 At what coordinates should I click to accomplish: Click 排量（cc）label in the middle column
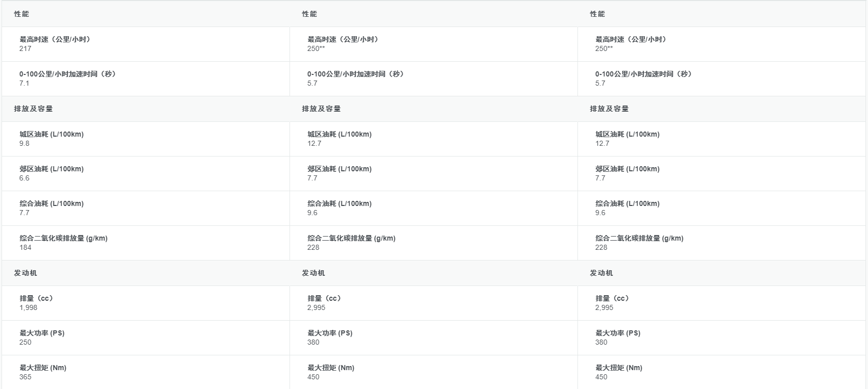click(x=325, y=298)
